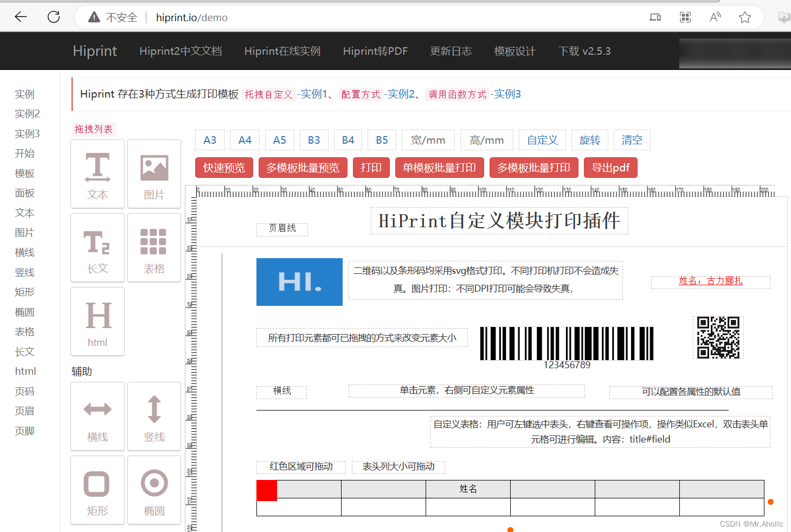Screen dimensions: 791x532
Task: Click the 高/mm height input field
Action: pyautogui.click(x=487, y=140)
